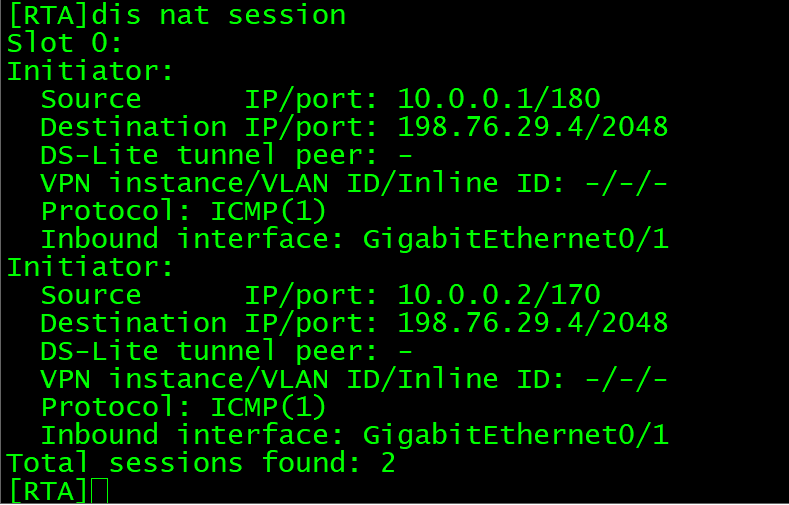
Task: Click the cursor block after the last prompt
Action: click(x=98, y=491)
